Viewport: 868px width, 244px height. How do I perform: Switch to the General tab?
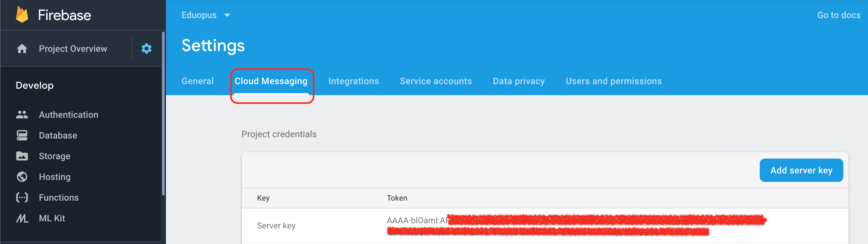point(197,81)
